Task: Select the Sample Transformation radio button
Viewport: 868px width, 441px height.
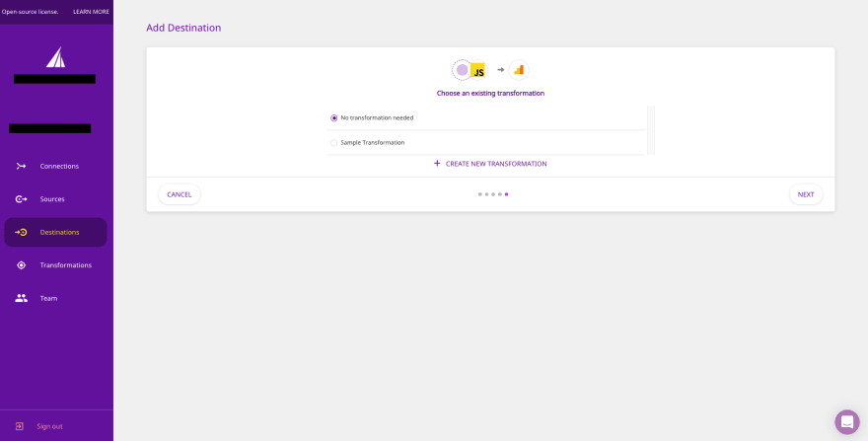Action: pyautogui.click(x=334, y=143)
